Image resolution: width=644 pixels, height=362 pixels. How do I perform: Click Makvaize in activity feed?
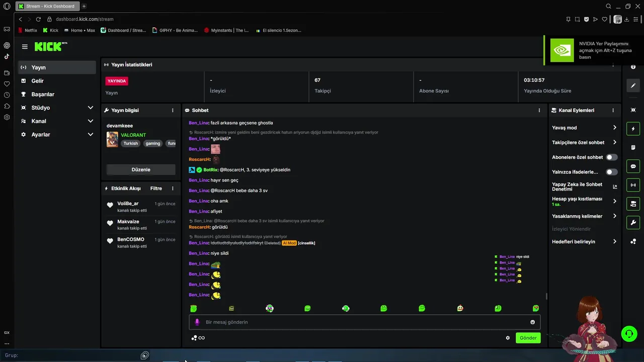128,222
